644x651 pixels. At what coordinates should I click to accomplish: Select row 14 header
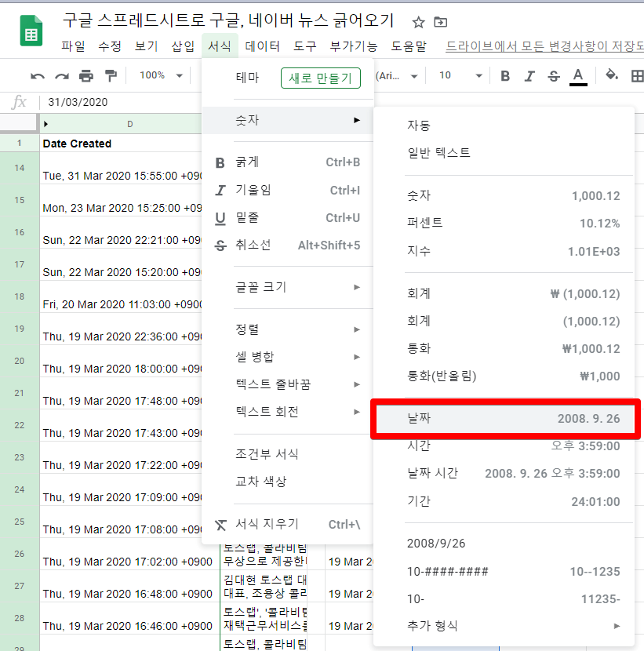pos(20,168)
